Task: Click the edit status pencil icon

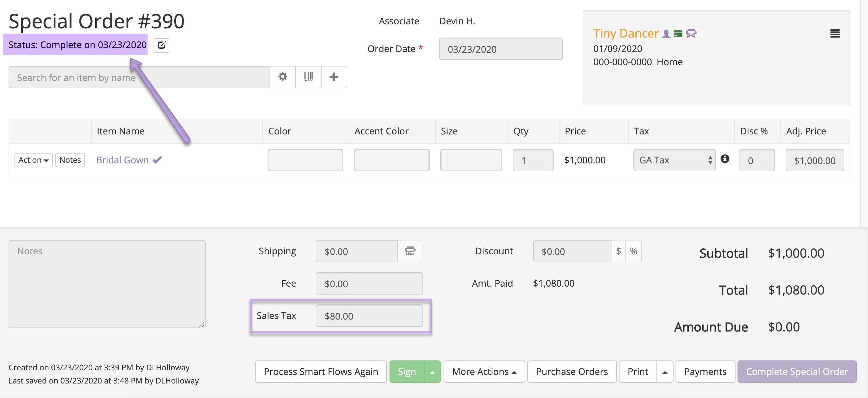Action: [x=161, y=45]
